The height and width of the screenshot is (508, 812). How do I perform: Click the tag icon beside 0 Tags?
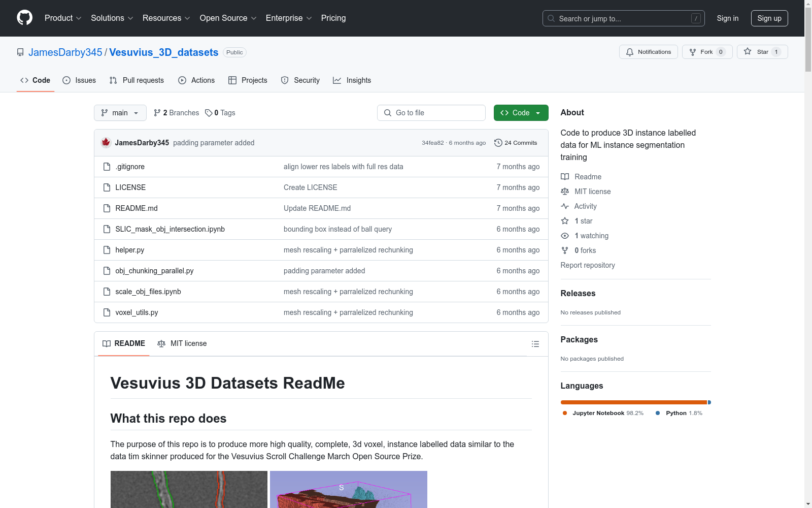pyautogui.click(x=209, y=113)
